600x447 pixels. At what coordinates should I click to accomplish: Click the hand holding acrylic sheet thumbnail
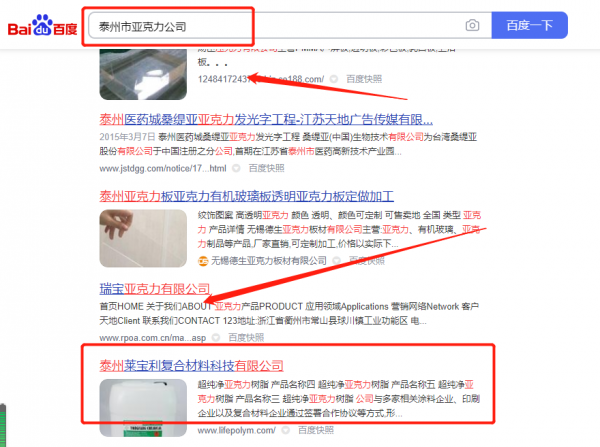click(143, 238)
